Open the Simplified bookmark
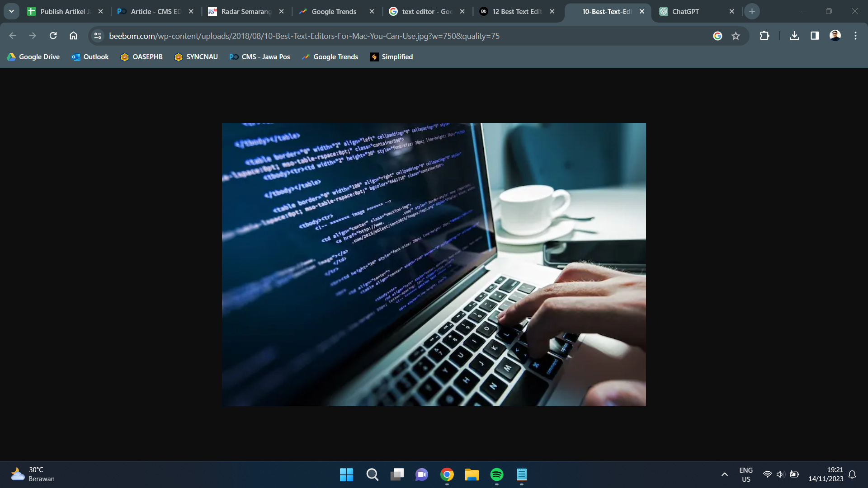This screenshot has width=868, height=488. pyautogui.click(x=392, y=57)
